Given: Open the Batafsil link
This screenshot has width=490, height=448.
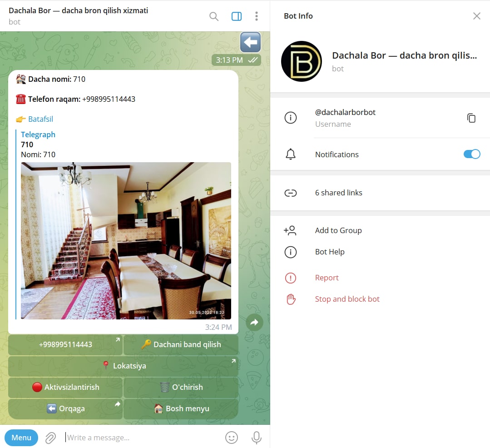Looking at the screenshot, I should 40,119.
